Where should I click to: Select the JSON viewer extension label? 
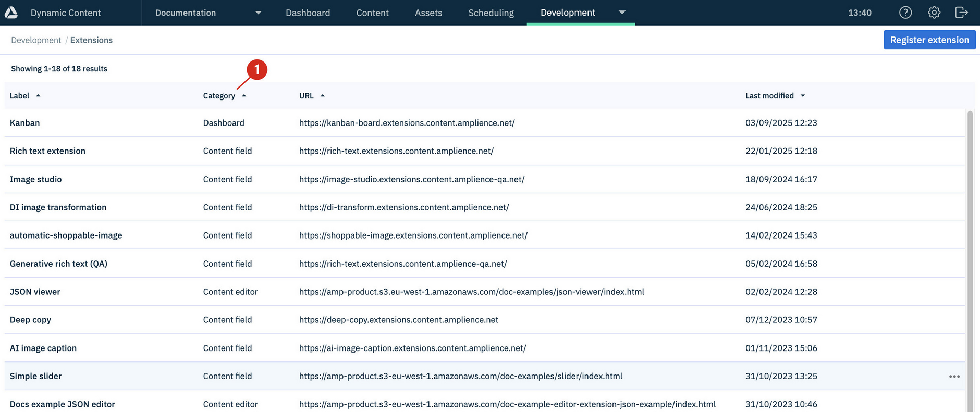35,292
